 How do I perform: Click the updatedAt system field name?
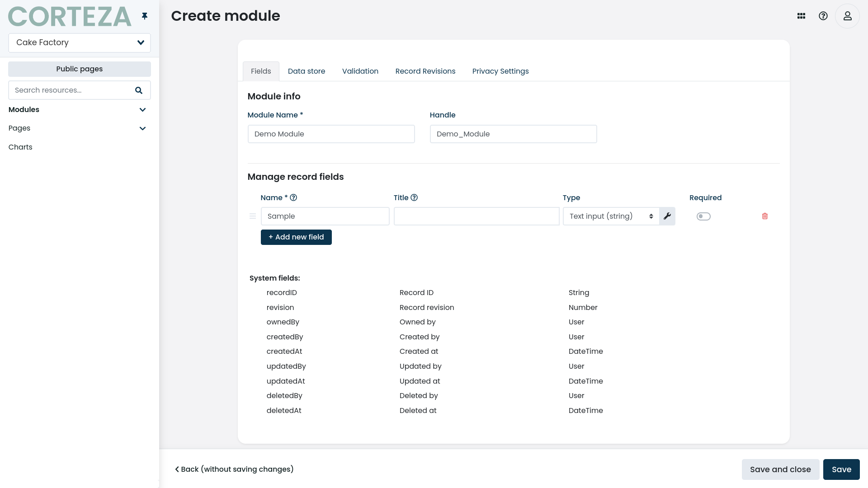286,381
